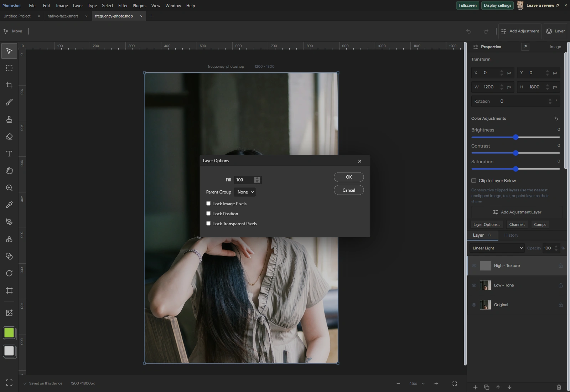Select the Brush tool

coord(9,102)
